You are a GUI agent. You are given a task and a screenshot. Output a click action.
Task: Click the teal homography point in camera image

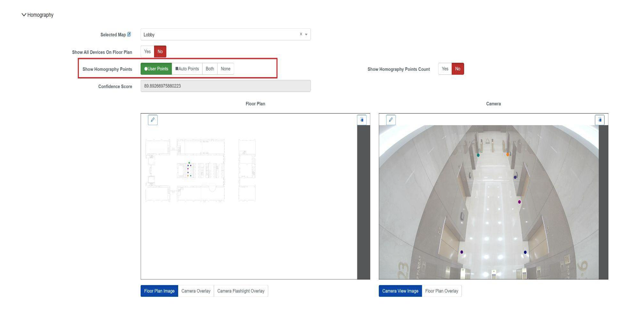click(x=478, y=155)
